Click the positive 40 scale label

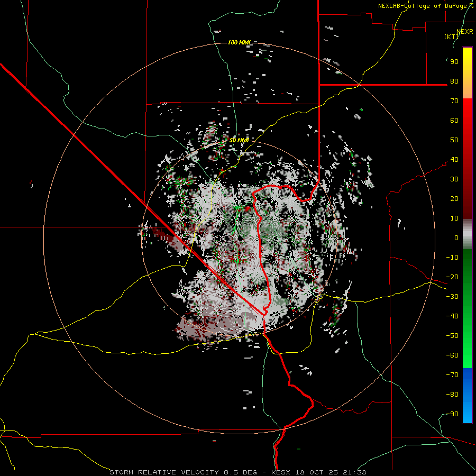point(454,160)
